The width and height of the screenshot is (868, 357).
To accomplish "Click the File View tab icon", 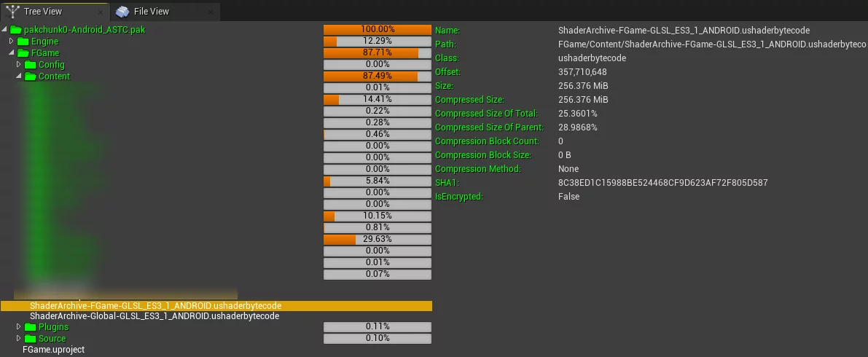I will (x=122, y=11).
